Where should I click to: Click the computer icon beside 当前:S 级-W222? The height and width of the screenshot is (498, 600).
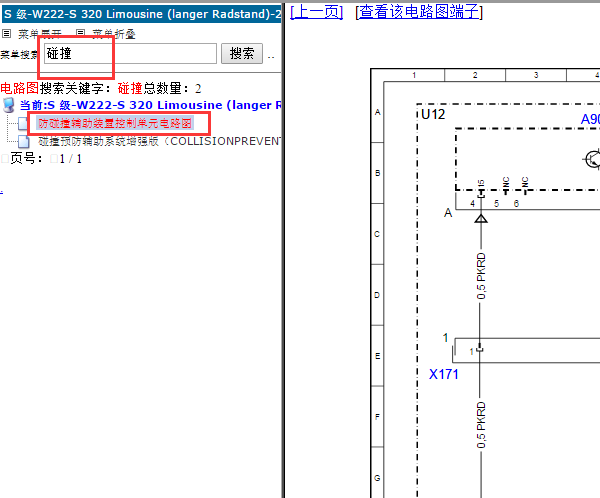8,105
